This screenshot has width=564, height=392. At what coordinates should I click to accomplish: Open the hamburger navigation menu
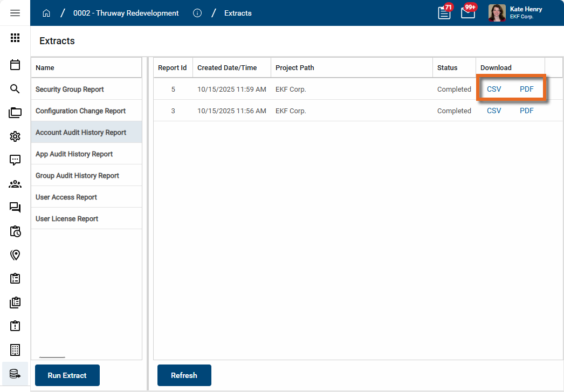tap(15, 13)
